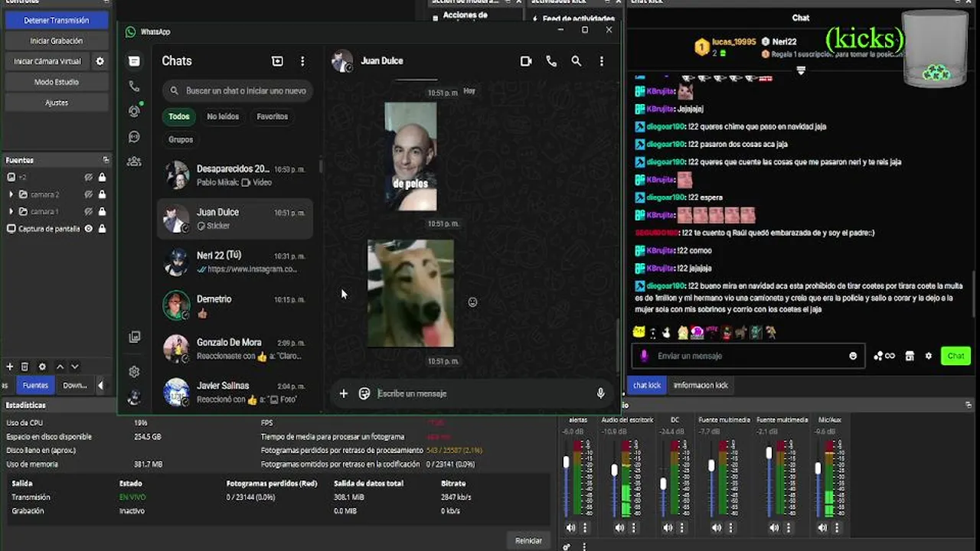Open options menu for Mic/Aux audio channel
This screenshot has width=980, height=551.
click(x=837, y=528)
